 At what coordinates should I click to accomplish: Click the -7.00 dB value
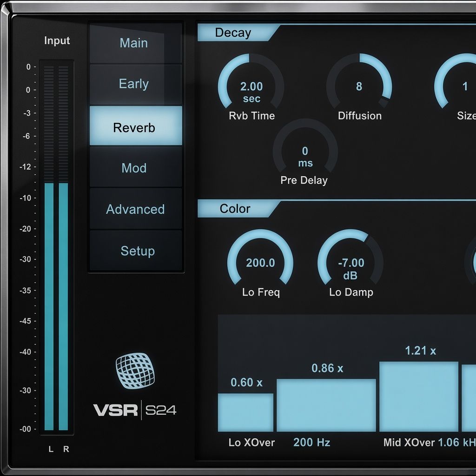tap(351, 269)
